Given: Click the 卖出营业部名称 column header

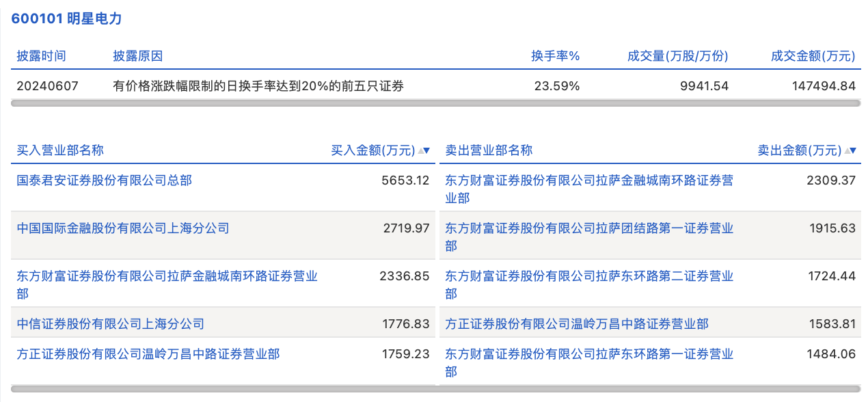Looking at the screenshot, I should pyautogui.click(x=489, y=150).
